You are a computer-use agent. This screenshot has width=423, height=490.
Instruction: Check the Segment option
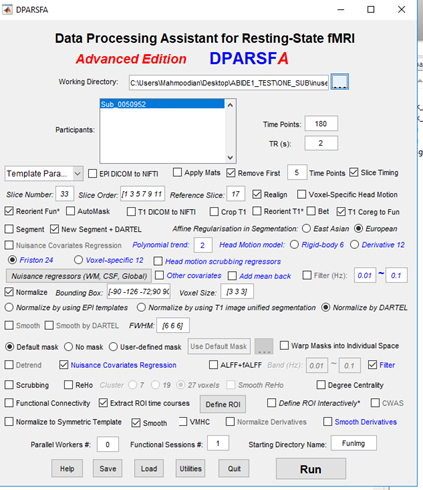coord(9,229)
